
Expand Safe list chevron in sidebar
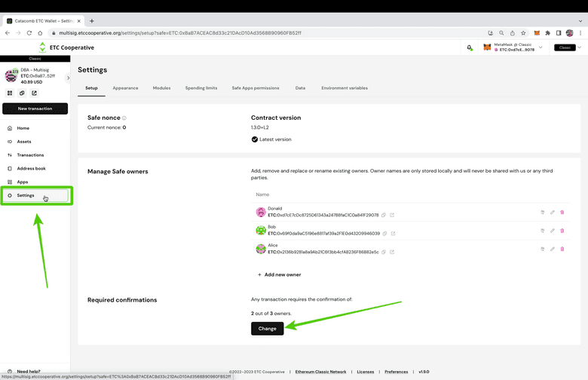(69, 77)
